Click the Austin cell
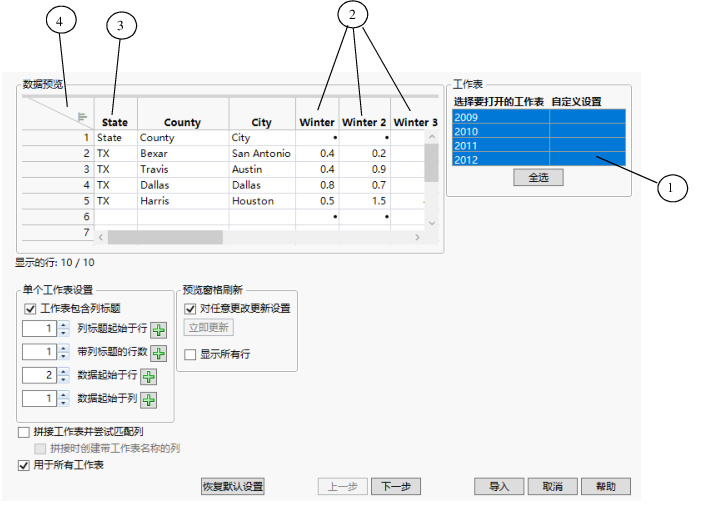 coord(261,169)
